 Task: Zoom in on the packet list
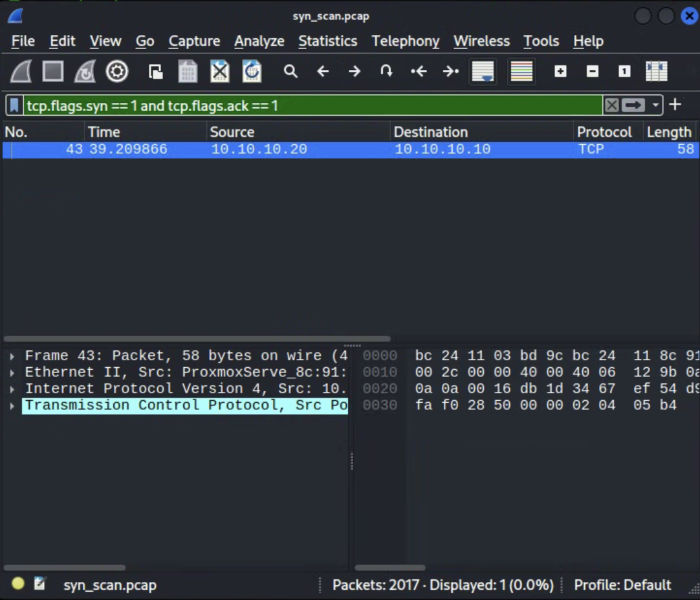pos(560,71)
